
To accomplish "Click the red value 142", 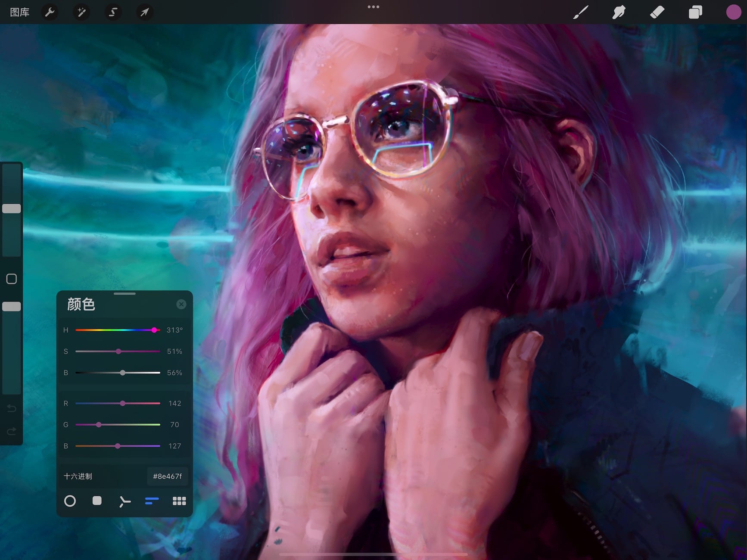I will (174, 403).
